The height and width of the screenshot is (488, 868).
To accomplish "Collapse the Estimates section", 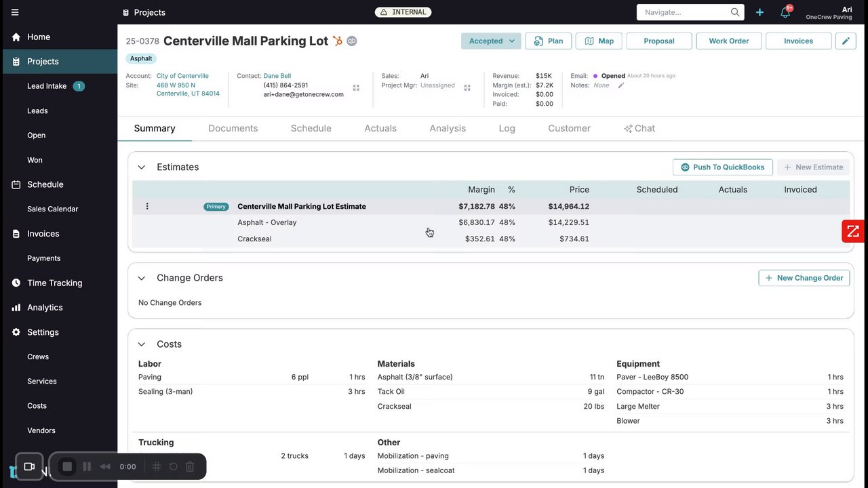I will pyautogui.click(x=142, y=167).
